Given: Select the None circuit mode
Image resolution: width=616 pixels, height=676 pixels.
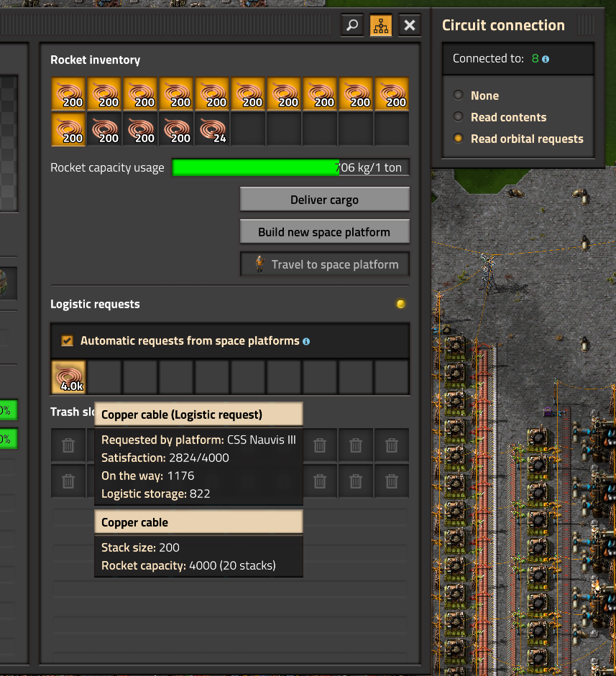Looking at the screenshot, I should pyautogui.click(x=459, y=96).
